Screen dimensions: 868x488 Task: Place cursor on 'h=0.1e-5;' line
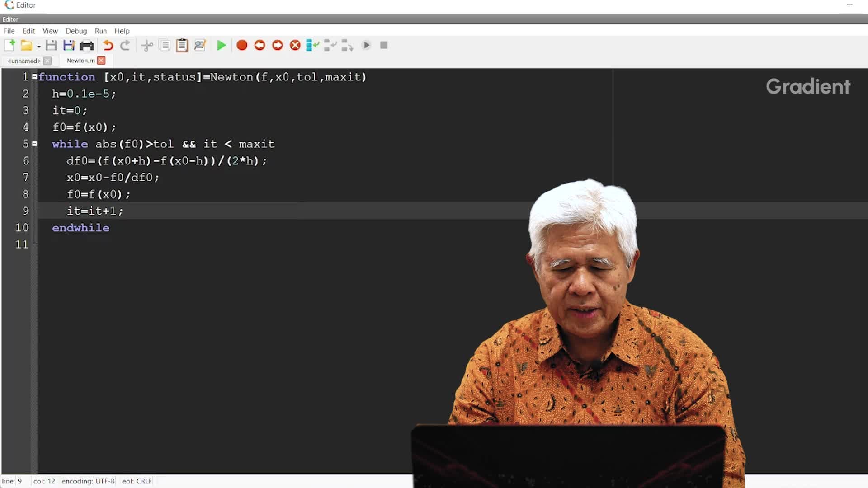(x=84, y=94)
